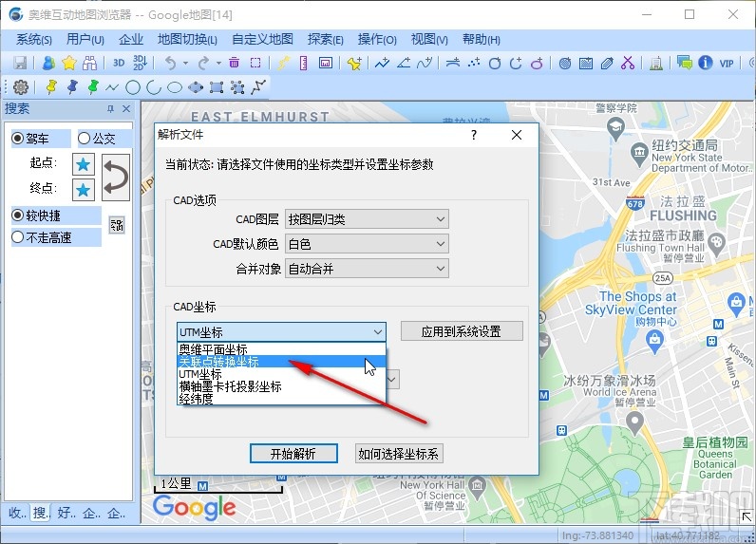Open the VIP toolbar item
This screenshot has height=544, width=756.
(x=727, y=63)
